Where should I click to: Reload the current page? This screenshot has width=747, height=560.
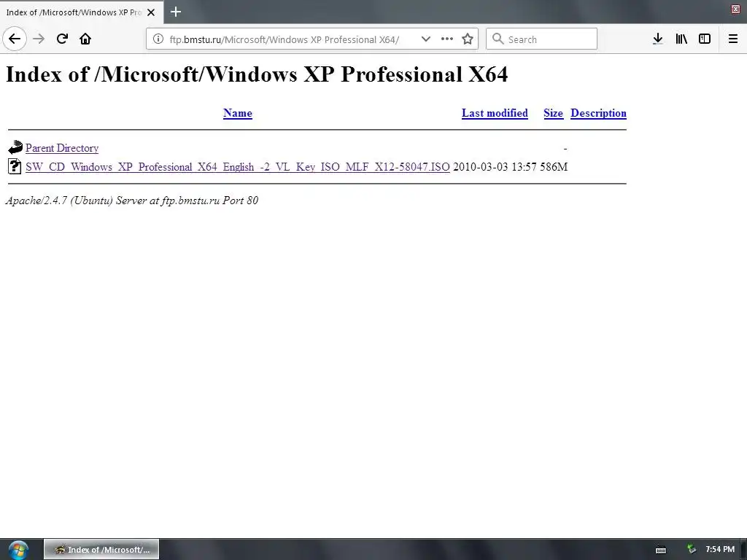pos(62,39)
